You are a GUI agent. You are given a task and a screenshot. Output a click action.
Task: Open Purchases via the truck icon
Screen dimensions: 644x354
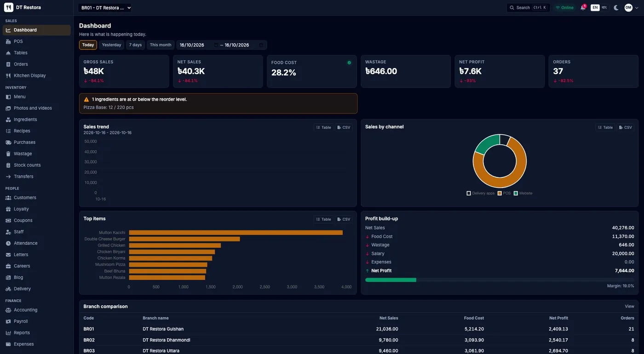point(8,143)
